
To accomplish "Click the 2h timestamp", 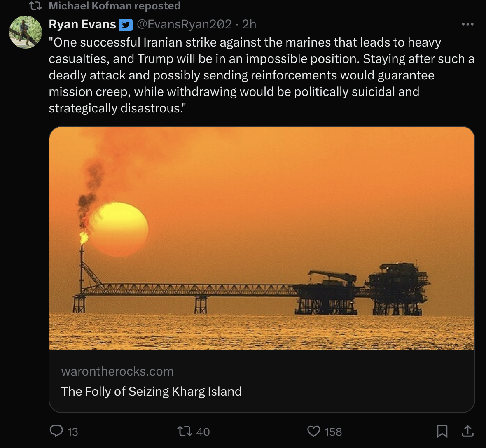I will tap(249, 25).
